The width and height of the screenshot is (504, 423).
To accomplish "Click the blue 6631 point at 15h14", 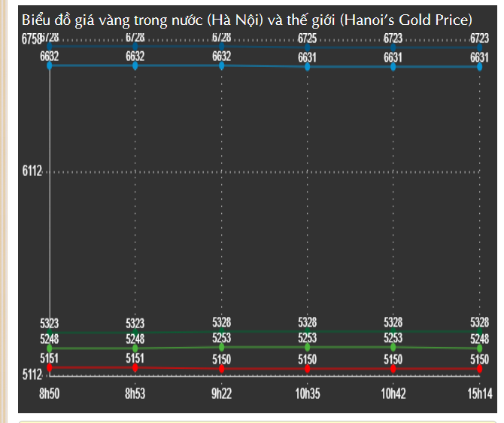I will pyautogui.click(x=480, y=67).
